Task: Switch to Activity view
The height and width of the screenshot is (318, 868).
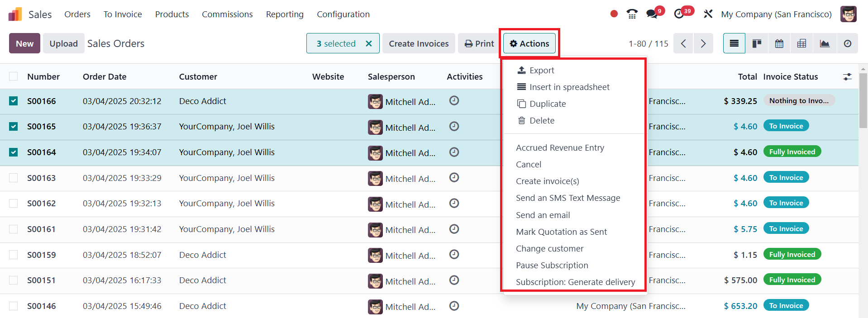Action: point(847,43)
